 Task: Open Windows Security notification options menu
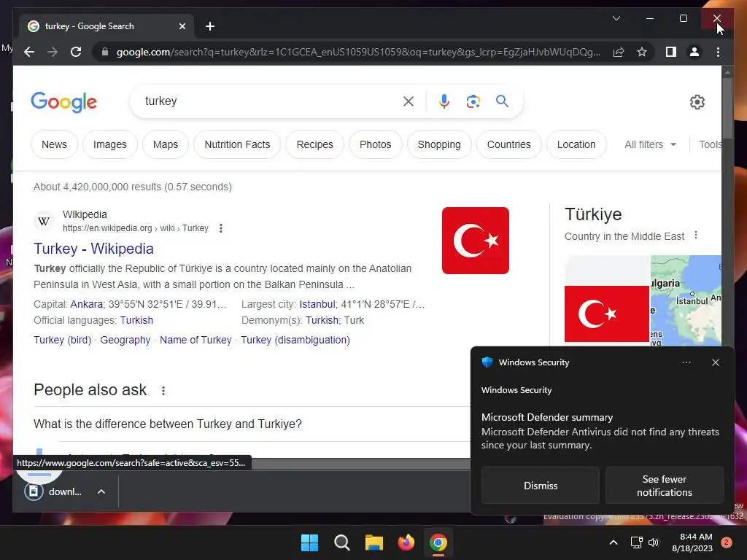tap(686, 362)
